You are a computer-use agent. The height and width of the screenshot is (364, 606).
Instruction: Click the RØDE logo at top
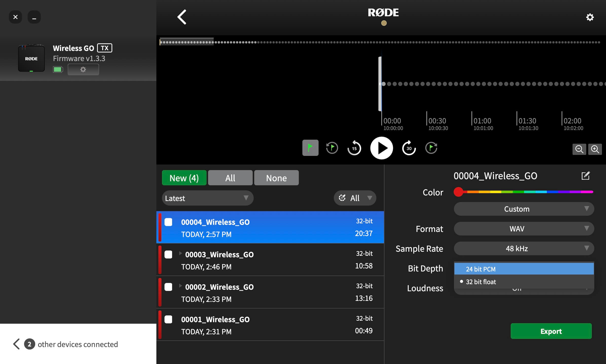383,12
